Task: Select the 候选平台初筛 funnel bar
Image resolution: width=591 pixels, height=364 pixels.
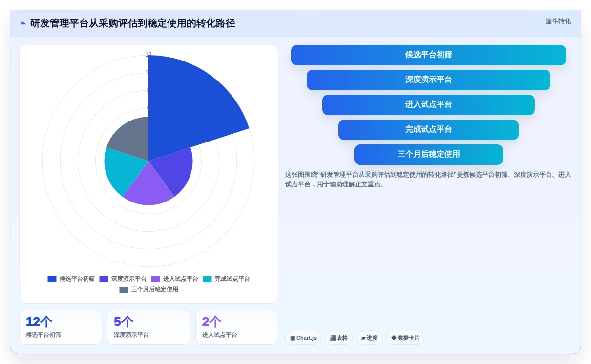Action: pos(428,55)
